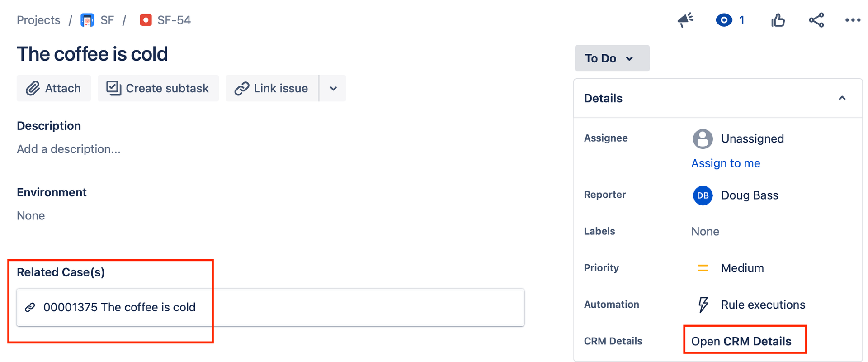The width and height of the screenshot is (868, 362).
Task: Open the To Do status dropdown
Action: [x=612, y=58]
